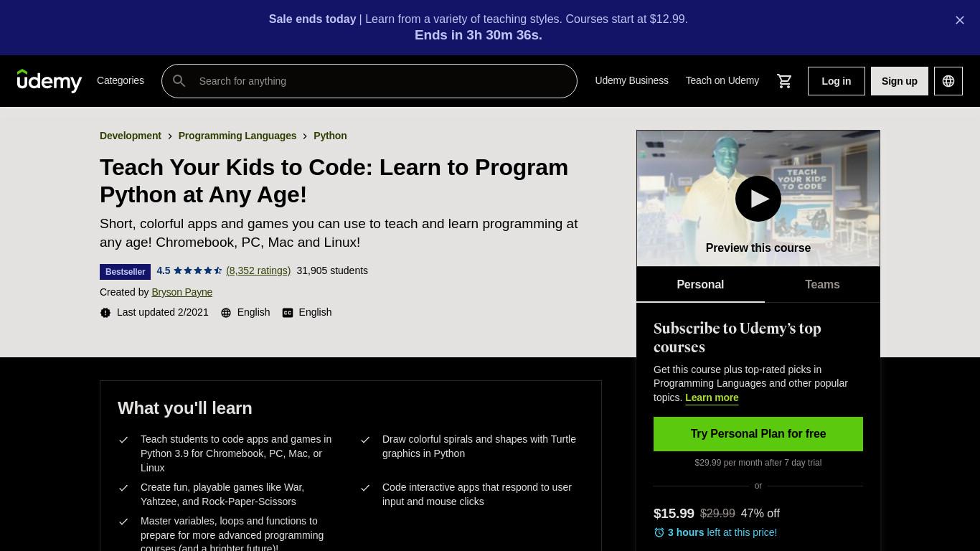Open the 8,352 ratings link
The width and height of the screenshot is (980, 551).
[258, 270]
